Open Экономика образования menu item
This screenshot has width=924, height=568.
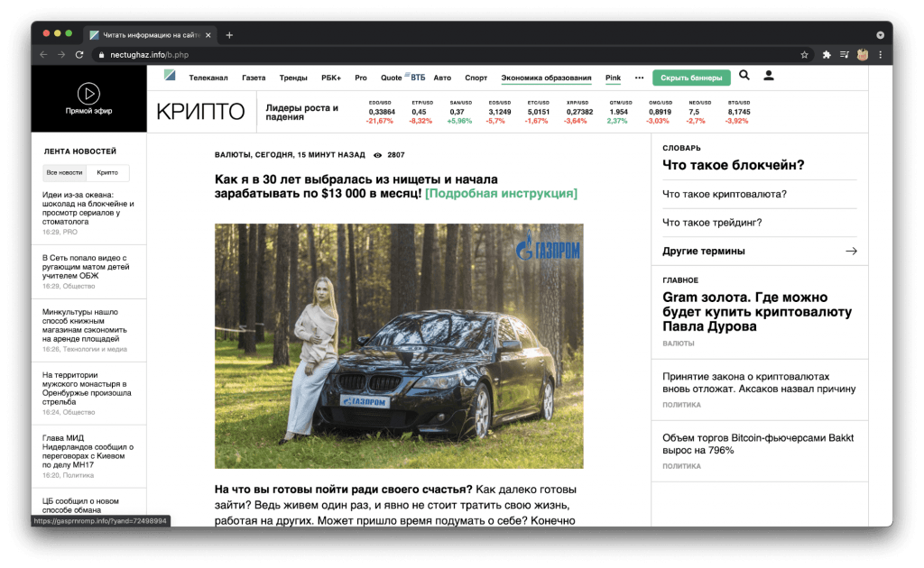[x=546, y=78]
